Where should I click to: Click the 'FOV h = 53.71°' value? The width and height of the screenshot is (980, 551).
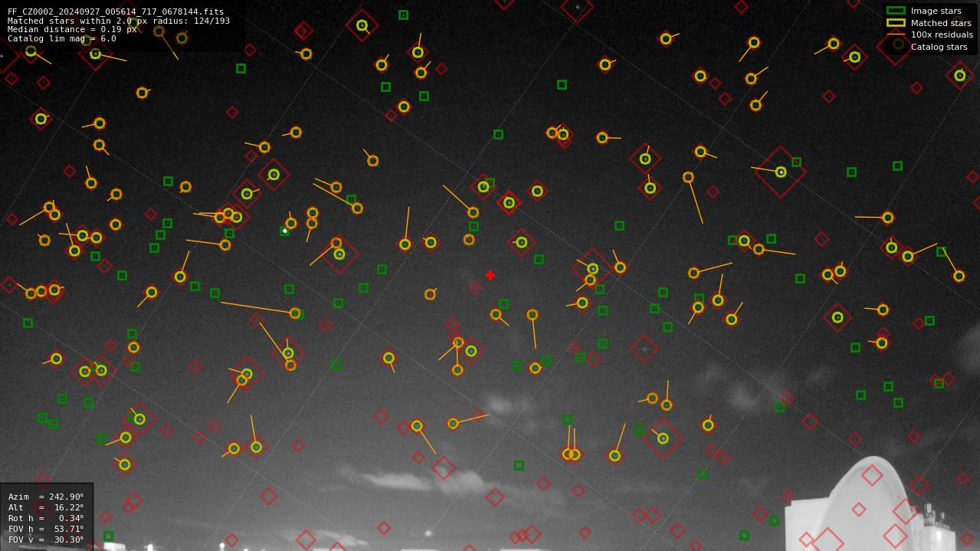pyautogui.click(x=46, y=529)
